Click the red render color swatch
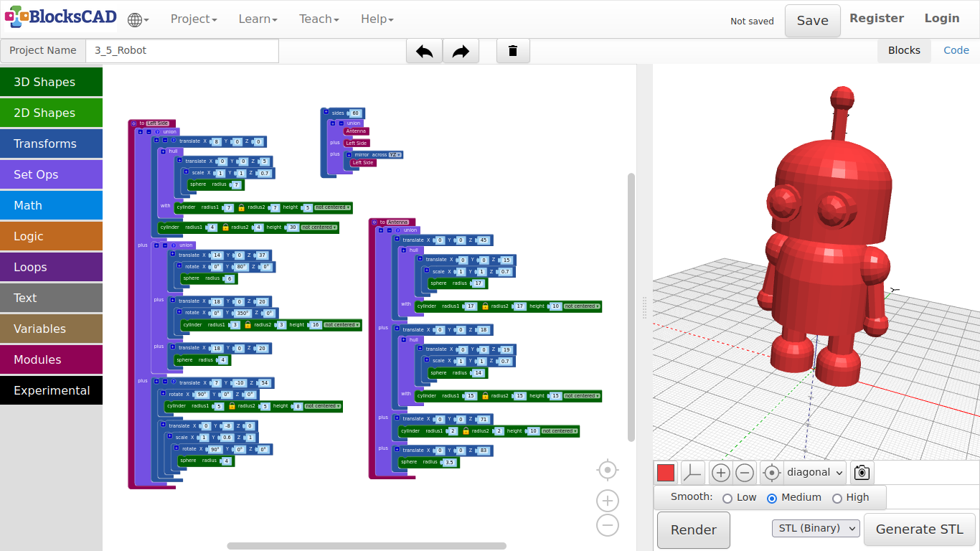This screenshot has width=980, height=551. click(666, 473)
